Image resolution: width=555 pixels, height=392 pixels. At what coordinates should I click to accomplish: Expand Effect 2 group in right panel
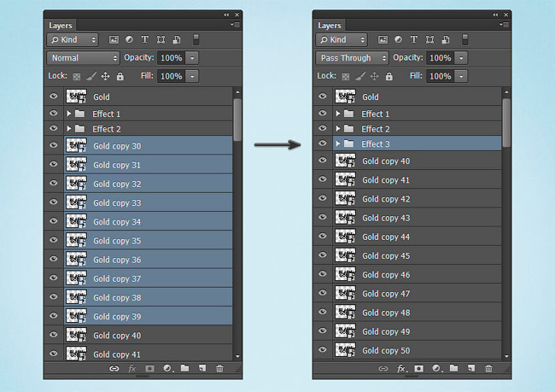click(x=338, y=129)
